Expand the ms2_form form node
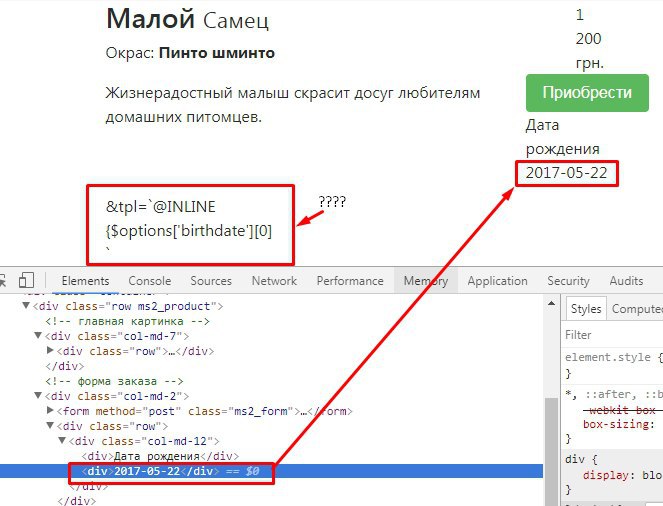This screenshot has height=506, width=663. click(x=50, y=410)
